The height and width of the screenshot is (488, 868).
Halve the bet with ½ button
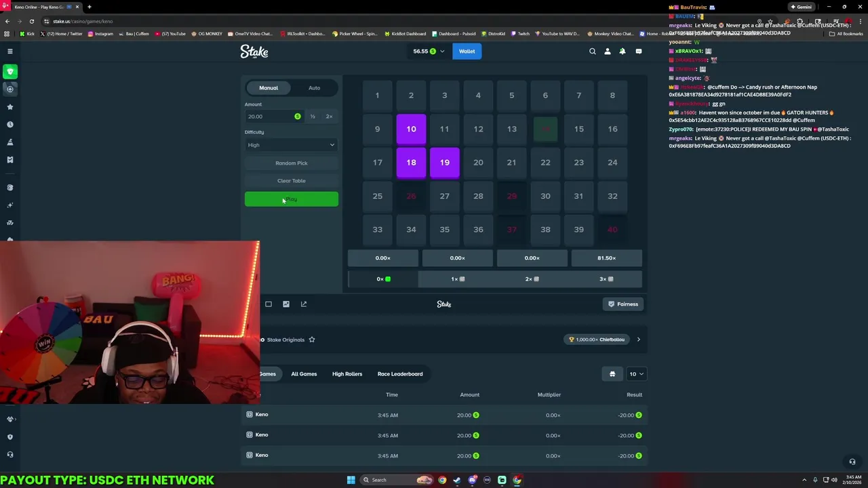[x=313, y=117]
